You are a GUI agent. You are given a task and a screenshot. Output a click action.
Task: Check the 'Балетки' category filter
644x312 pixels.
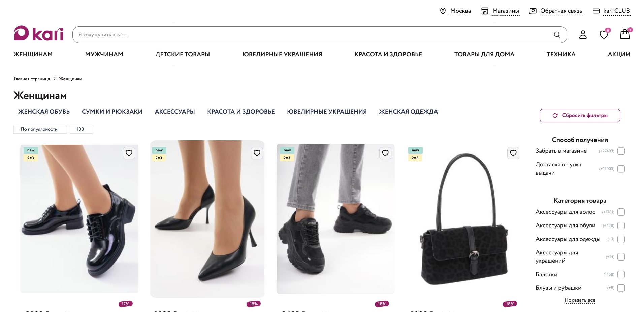(621, 275)
